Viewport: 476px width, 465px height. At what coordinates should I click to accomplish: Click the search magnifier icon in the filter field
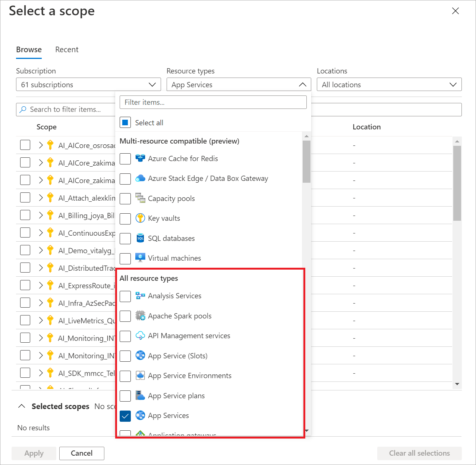click(x=23, y=109)
